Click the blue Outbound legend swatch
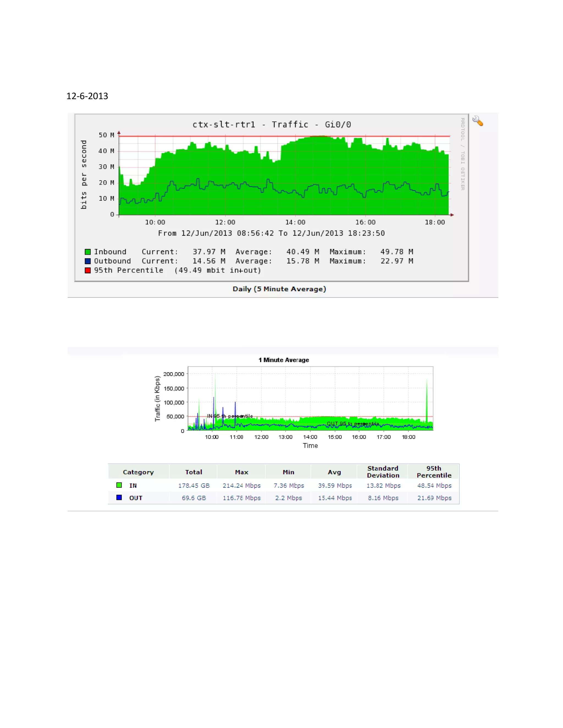563x728 pixels. pyautogui.click(x=88, y=261)
